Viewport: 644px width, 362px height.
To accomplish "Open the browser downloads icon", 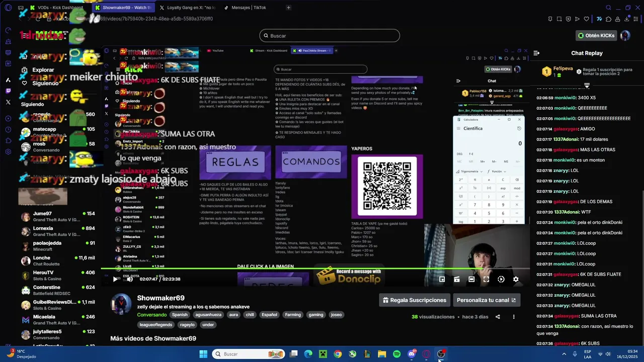I will coord(627,19).
